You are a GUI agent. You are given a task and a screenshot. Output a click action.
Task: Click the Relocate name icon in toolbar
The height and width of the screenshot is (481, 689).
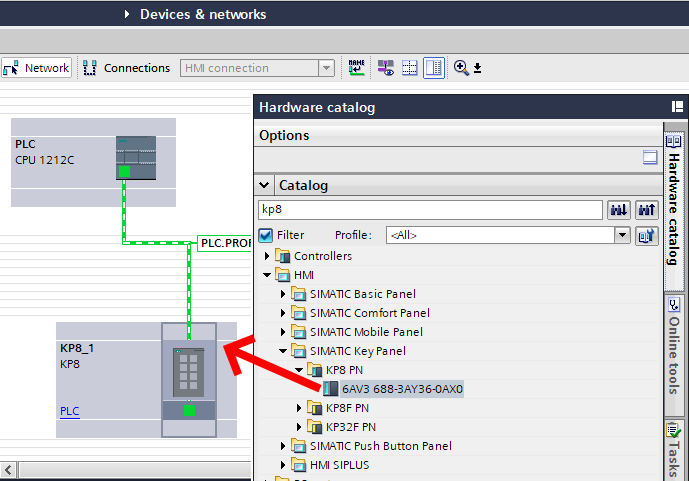pyautogui.click(x=357, y=68)
